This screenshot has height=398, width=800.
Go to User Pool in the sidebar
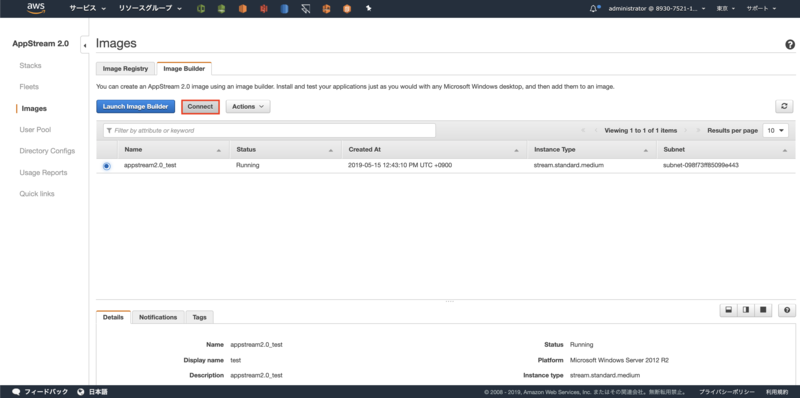[35, 130]
